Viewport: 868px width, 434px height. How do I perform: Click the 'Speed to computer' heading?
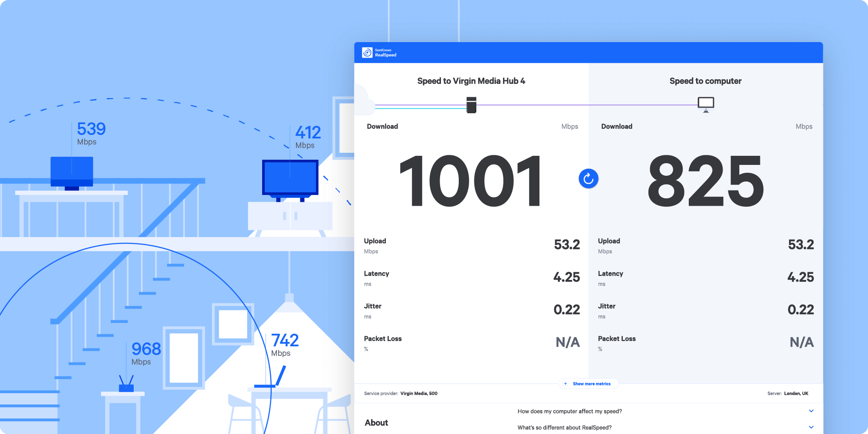click(x=705, y=81)
